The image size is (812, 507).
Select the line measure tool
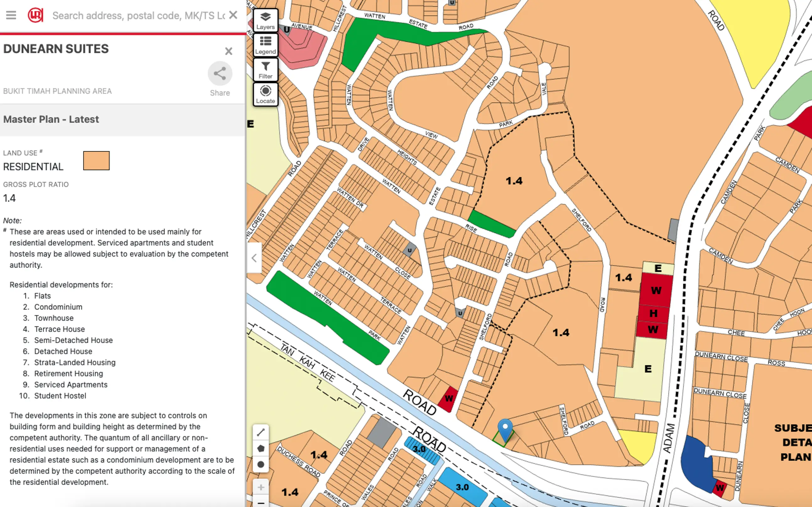coord(261,433)
